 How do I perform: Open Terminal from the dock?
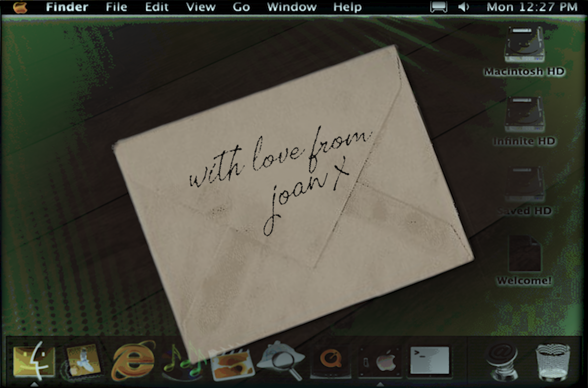click(x=430, y=360)
